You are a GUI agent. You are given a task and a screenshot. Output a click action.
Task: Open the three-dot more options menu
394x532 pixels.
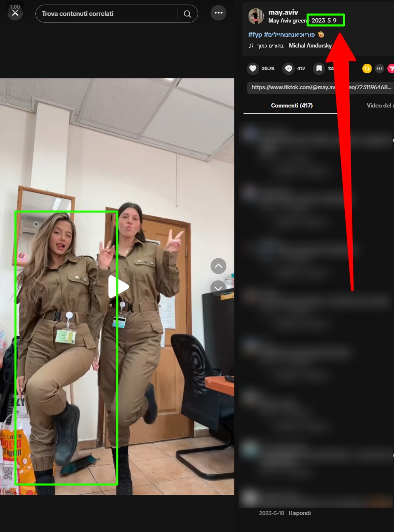218,13
